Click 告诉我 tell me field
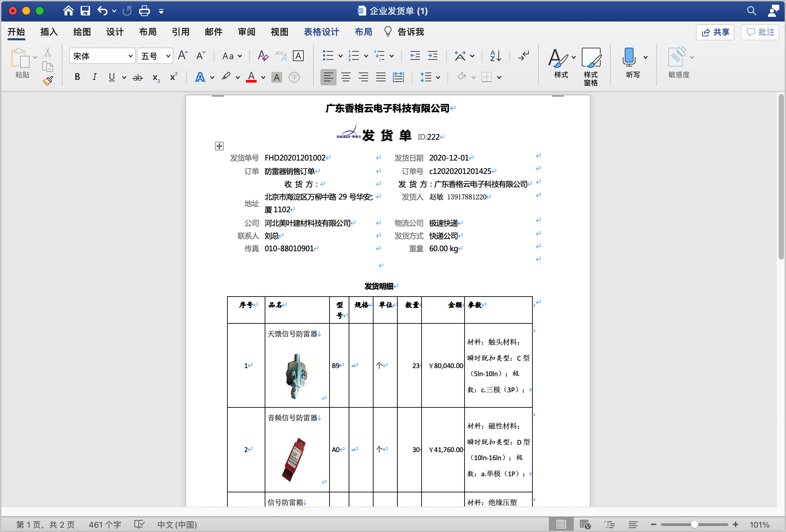 (404, 32)
